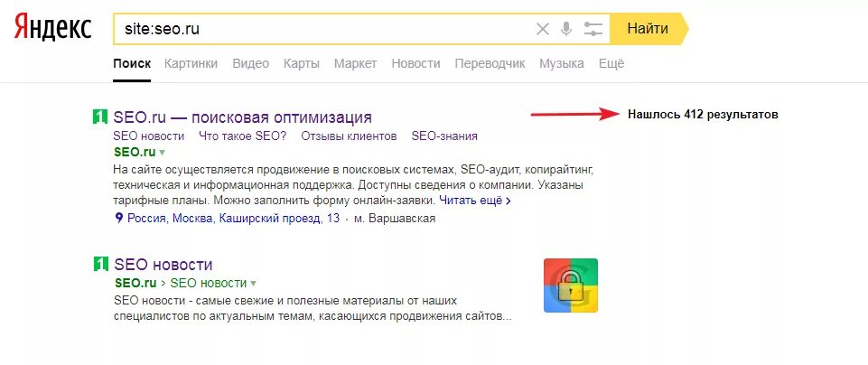
Task: Click the Нашлось 412 результатов text
Action: coord(703,115)
